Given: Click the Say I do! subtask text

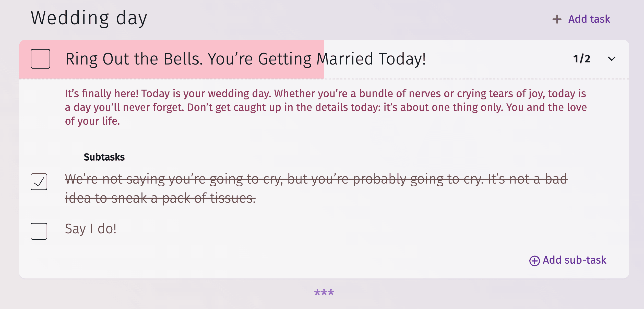Looking at the screenshot, I should pyautogui.click(x=91, y=229).
